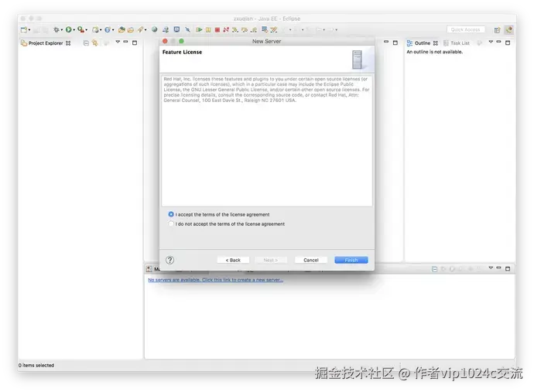The width and height of the screenshot is (534, 392).
Task: Click the Launch Web Services Explorer icon
Action: pos(166,30)
